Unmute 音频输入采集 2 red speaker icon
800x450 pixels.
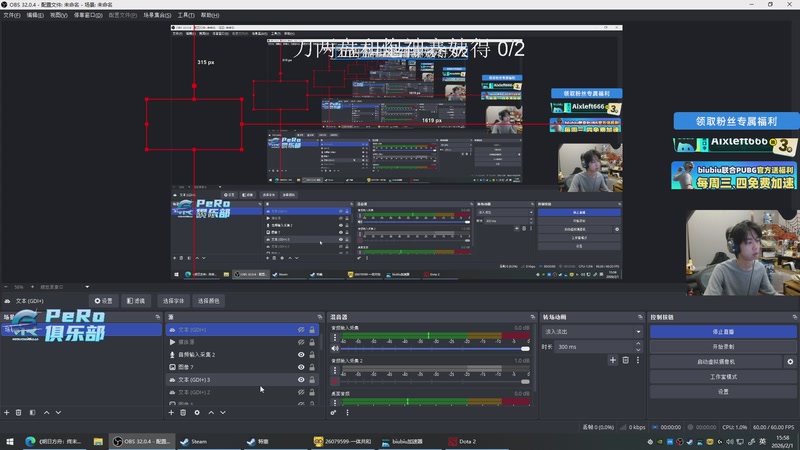pos(335,381)
